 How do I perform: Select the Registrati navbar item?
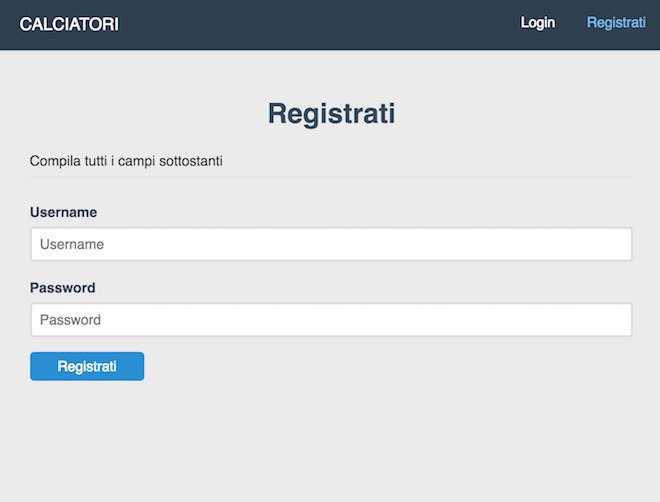coord(616,23)
